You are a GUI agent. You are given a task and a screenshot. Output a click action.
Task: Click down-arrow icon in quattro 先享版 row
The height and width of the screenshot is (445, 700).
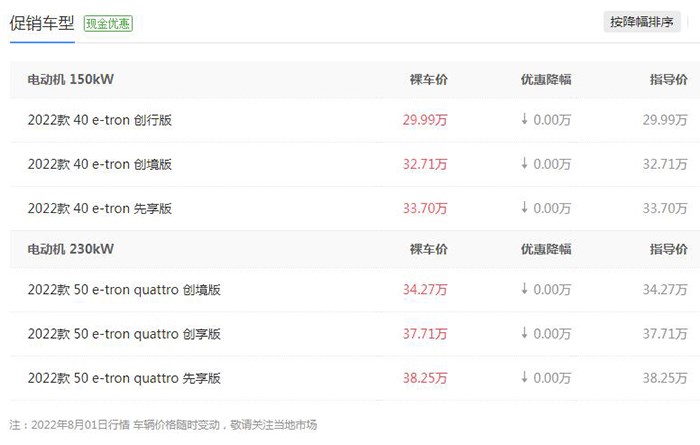point(525,376)
